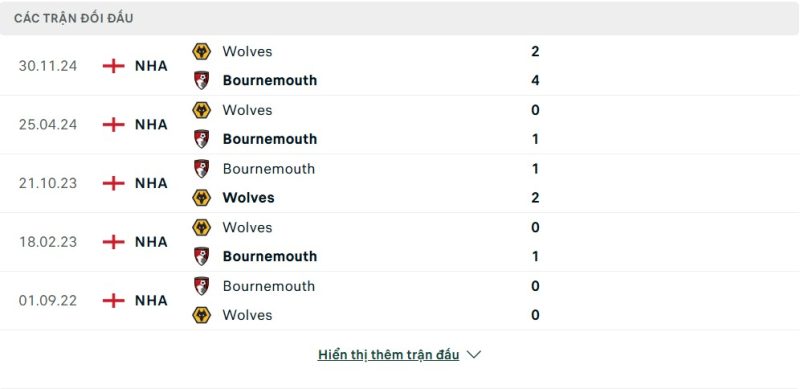800x389 pixels.
Task: Click England flag beside 18.02.23
Action: pos(114,242)
